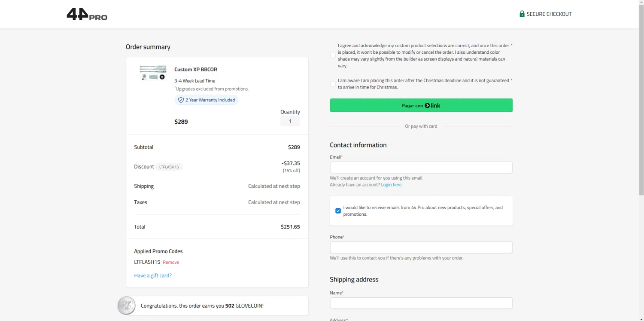Uncheck the 44 Pro marketing emails checkbox
The image size is (644, 321).
click(x=338, y=211)
